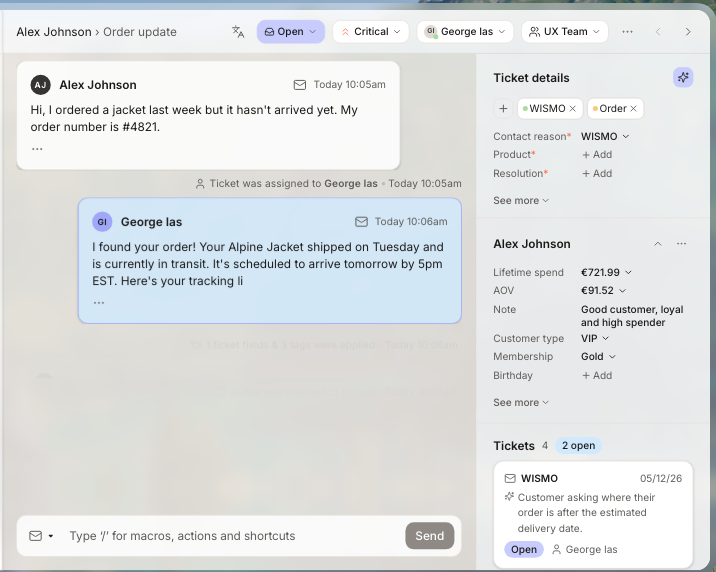Viewport: 716px width, 572px height.
Task: Remove the WISMO tag
Action: pyautogui.click(x=573, y=109)
